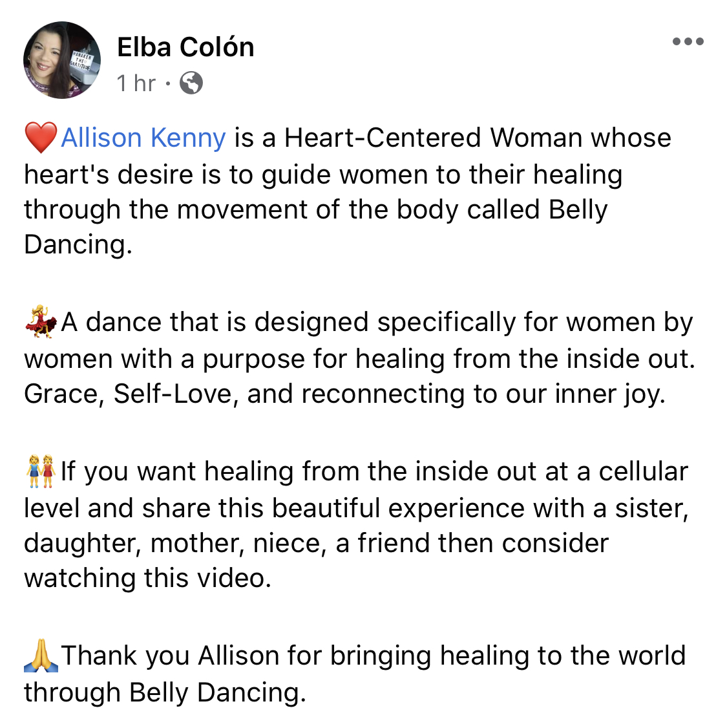The image size is (727, 728).
Task: Click the Grace, Self-Love text line
Action: (x=344, y=394)
